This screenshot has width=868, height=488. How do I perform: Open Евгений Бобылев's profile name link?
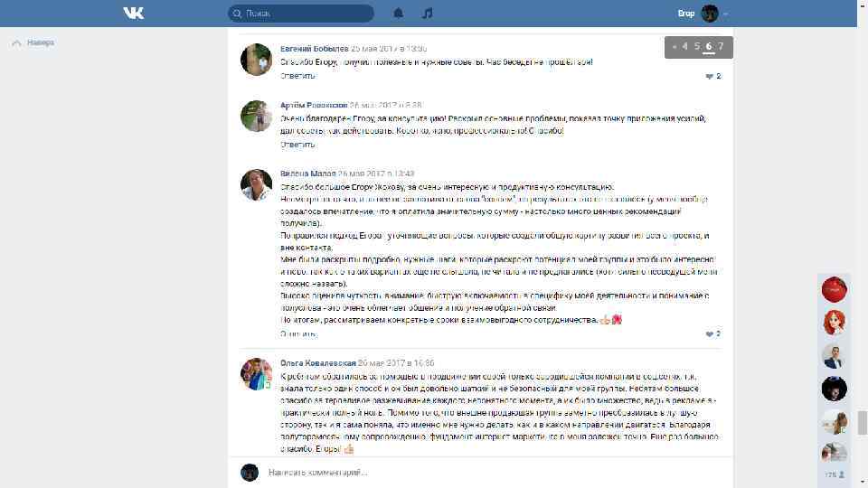(315, 49)
